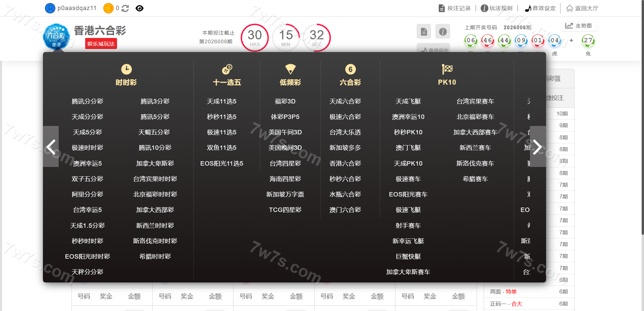Open 投注记录 betting records

tap(455, 8)
